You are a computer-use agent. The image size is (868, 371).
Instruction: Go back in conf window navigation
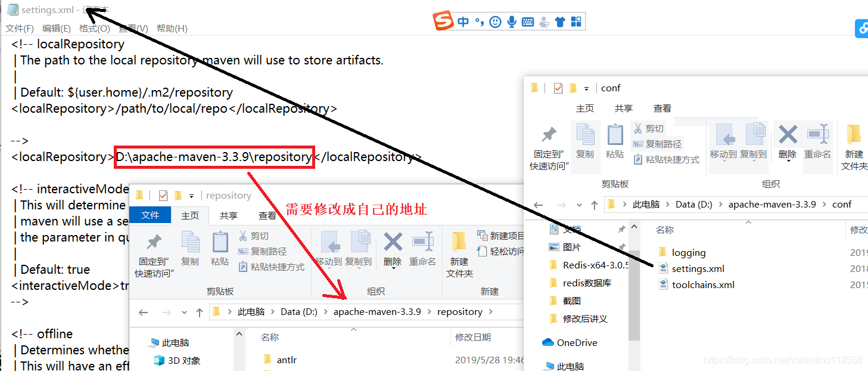pyautogui.click(x=539, y=205)
